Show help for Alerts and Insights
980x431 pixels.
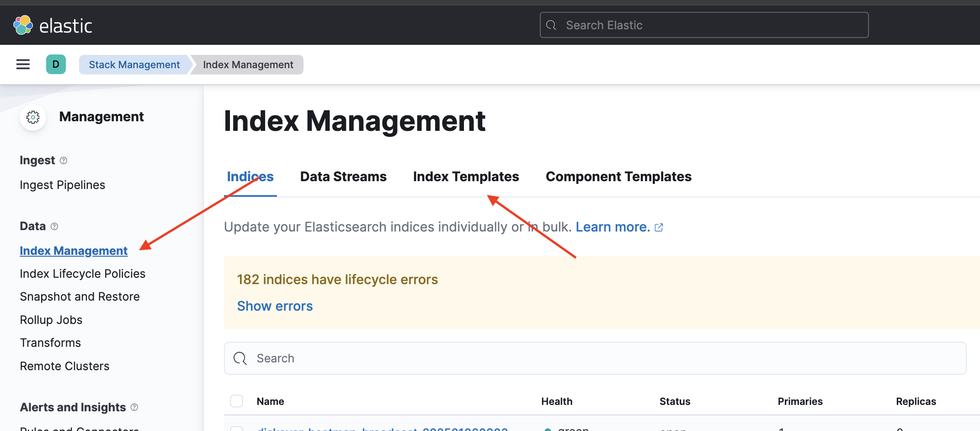pos(134,407)
